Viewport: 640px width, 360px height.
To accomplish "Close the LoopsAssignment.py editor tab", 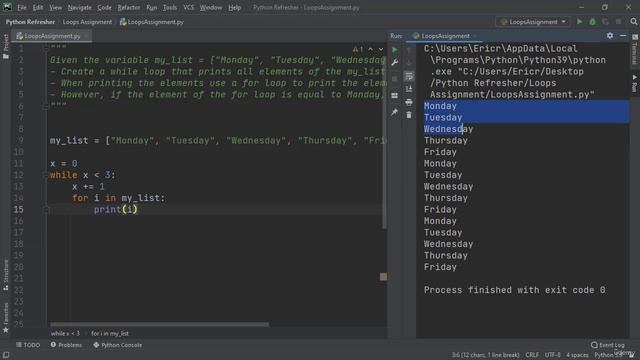I will 86,36.
